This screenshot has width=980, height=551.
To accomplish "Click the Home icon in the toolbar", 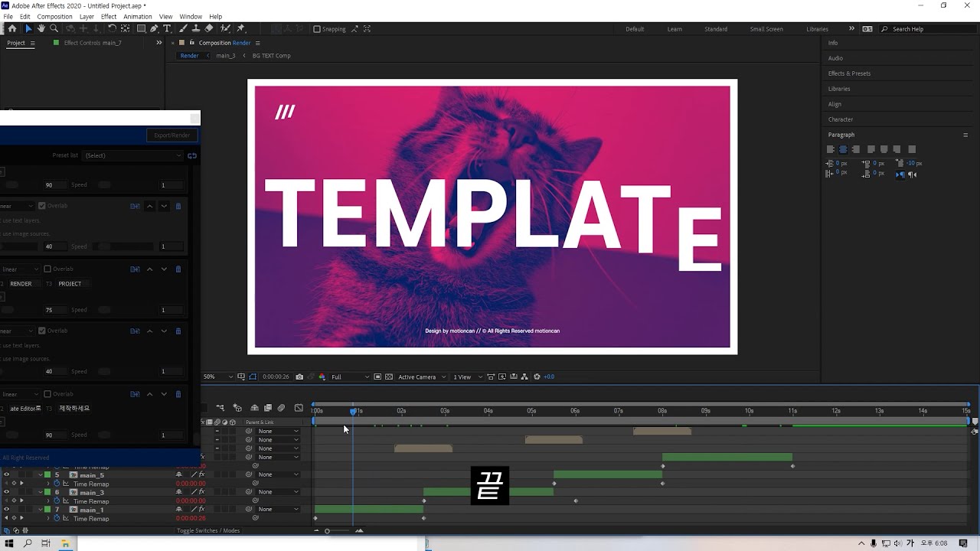I will click(11, 29).
